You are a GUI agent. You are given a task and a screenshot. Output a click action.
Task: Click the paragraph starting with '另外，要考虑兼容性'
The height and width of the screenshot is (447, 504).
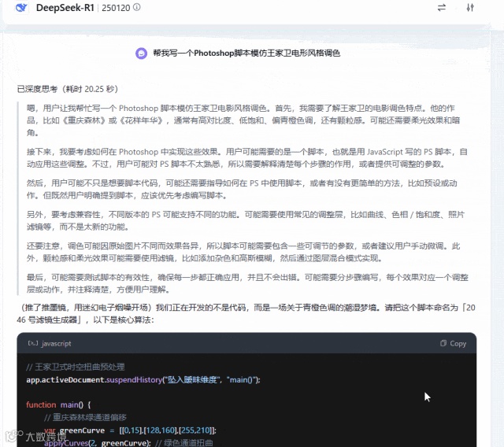pos(246,220)
